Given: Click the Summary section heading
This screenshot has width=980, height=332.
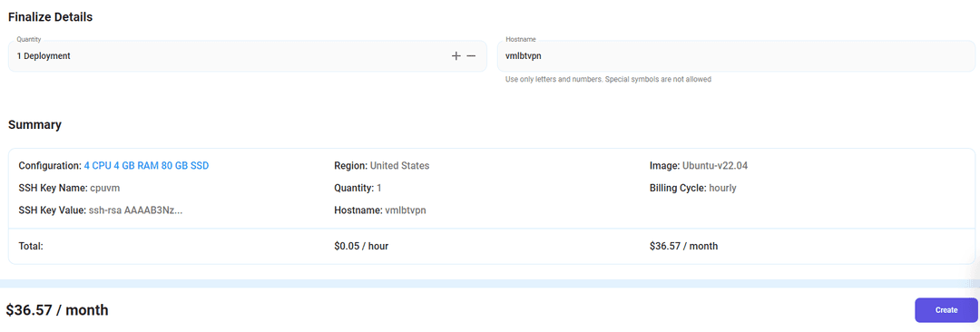Looking at the screenshot, I should point(35,125).
